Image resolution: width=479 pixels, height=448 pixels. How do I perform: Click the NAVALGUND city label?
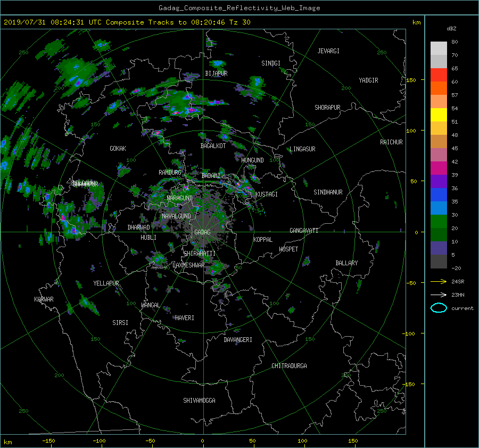tap(176, 216)
